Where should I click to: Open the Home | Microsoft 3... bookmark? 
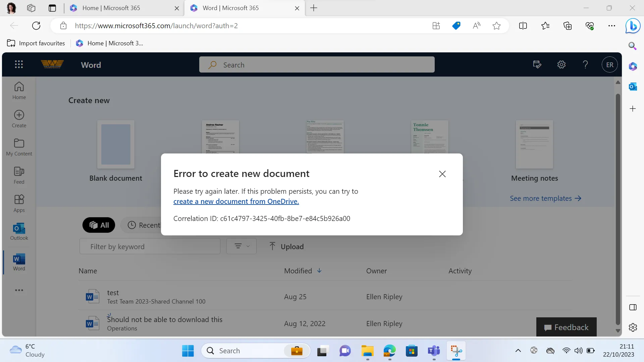coord(110,43)
